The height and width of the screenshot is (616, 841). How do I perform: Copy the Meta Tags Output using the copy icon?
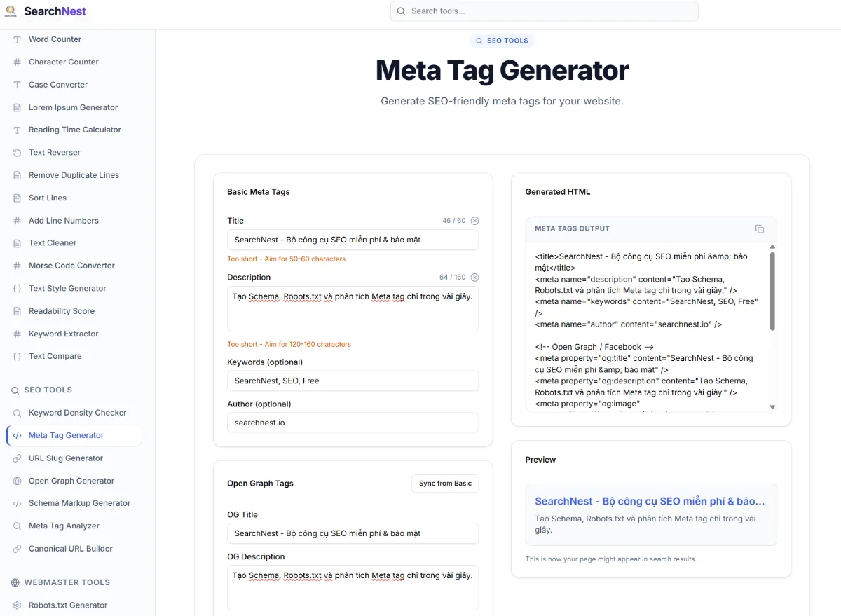pos(760,228)
